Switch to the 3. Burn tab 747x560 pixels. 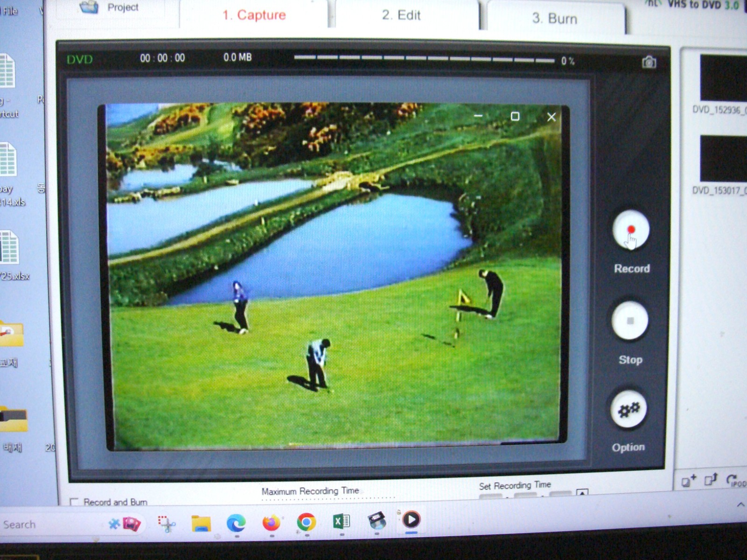(555, 18)
